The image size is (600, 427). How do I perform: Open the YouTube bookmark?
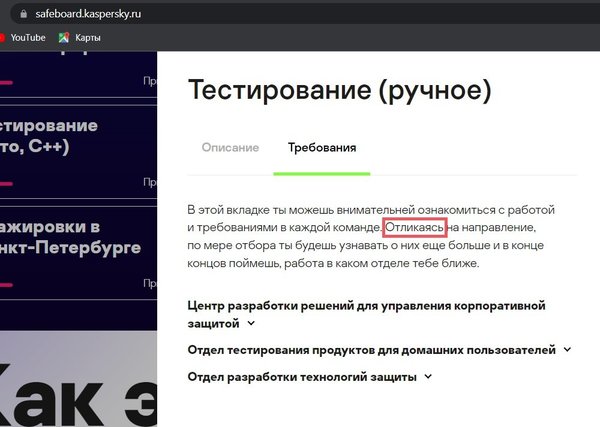(x=23, y=37)
